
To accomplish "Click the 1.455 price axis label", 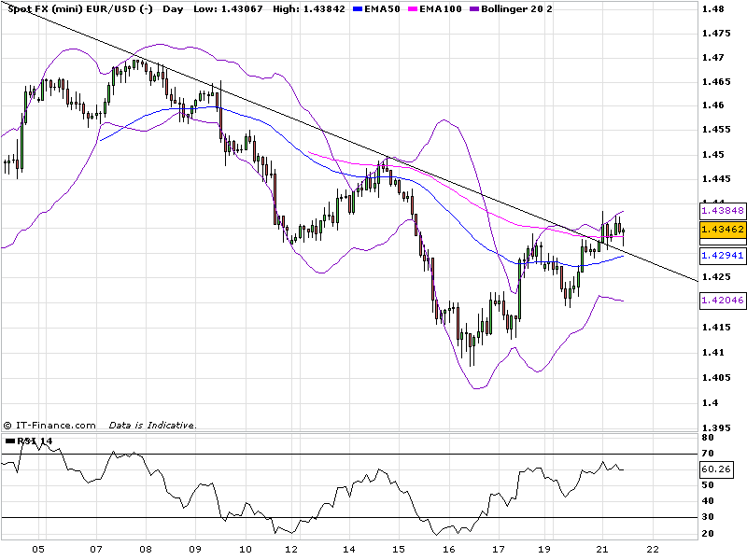I will pos(716,130).
